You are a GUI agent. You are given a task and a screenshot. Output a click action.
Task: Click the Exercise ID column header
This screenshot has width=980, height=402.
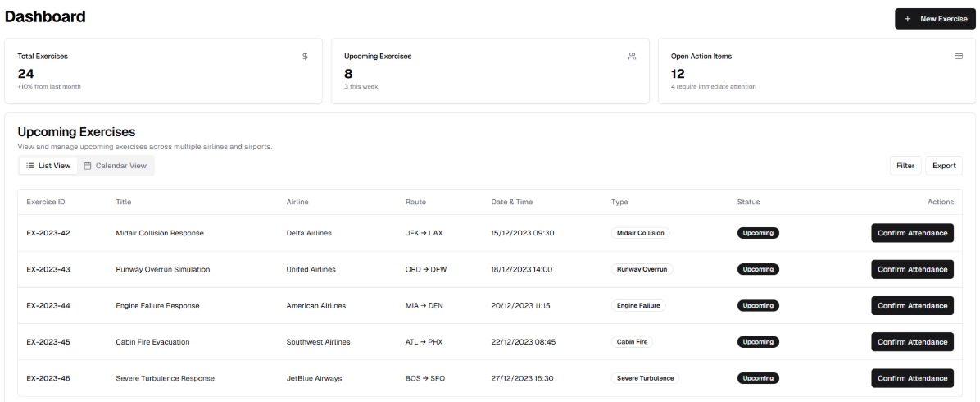tap(46, 202)
